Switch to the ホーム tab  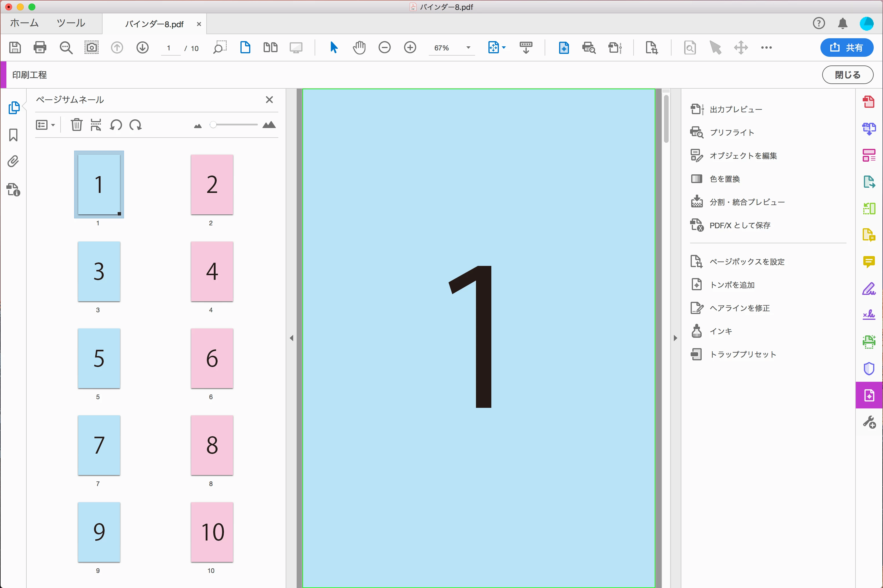click(x=24, y=23)
